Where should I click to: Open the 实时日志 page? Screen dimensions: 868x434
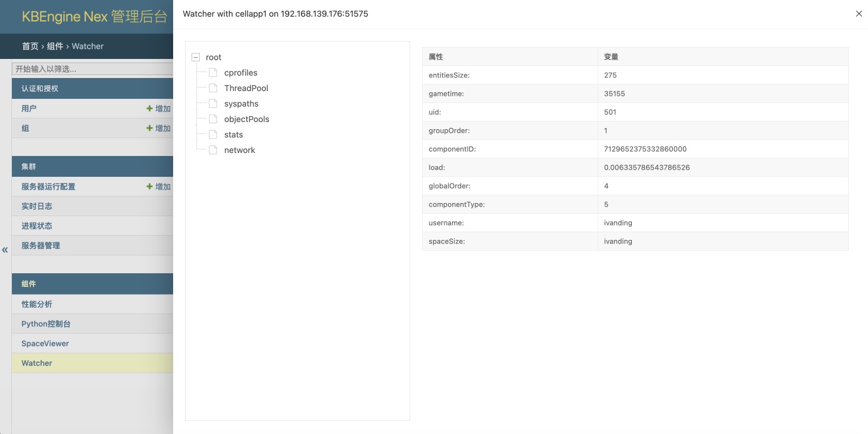[37, 206]
